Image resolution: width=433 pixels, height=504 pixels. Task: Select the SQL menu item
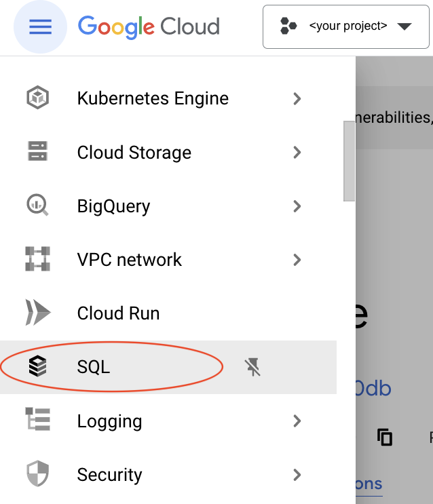(x=94, y=367)
